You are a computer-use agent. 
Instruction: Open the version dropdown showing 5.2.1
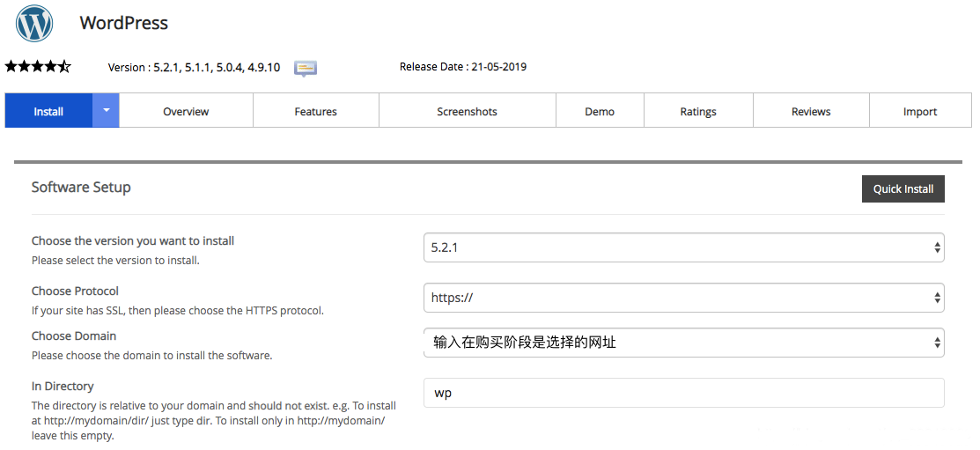(x=684, y=247)
